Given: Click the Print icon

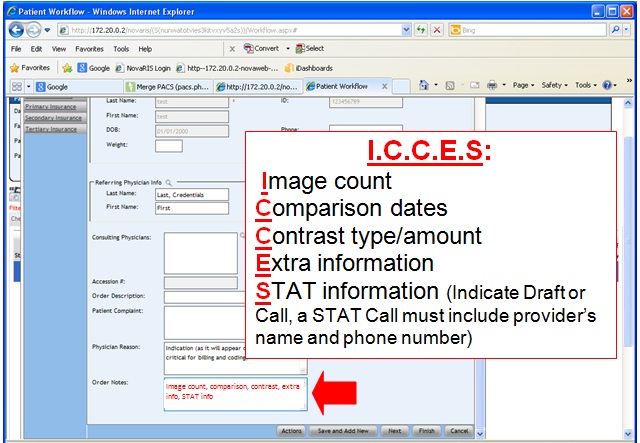Looking at the screenshot, I should pyautogui.click(x=492, y=85).
